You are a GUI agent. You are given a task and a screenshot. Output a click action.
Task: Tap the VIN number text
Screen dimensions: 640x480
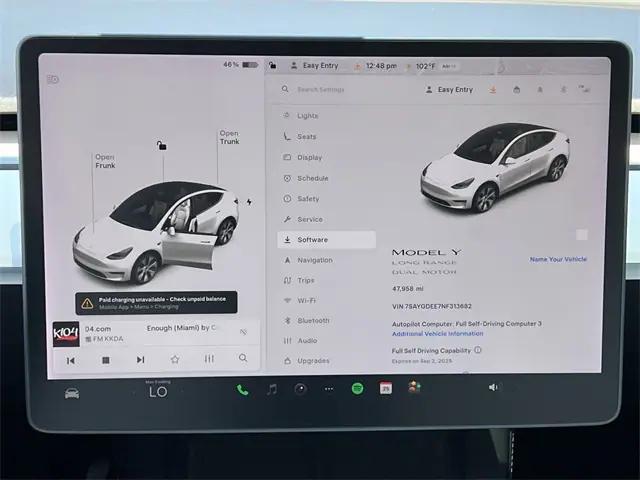432,306
